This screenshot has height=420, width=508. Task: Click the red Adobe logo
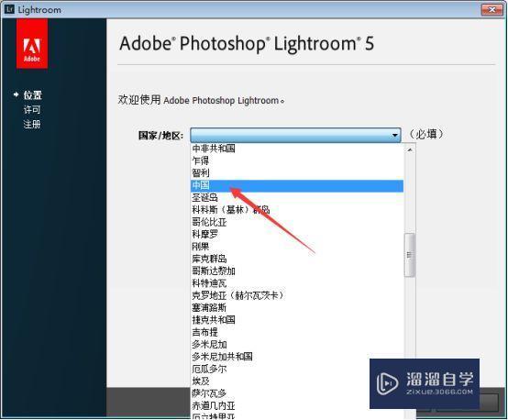32,43
